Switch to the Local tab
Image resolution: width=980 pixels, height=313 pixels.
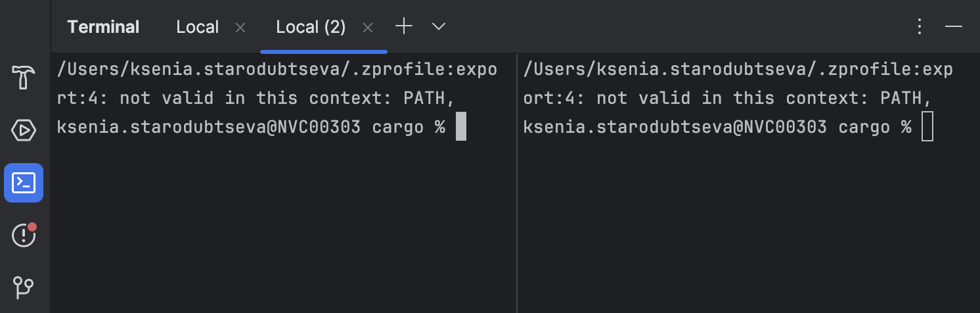(198, 27)
